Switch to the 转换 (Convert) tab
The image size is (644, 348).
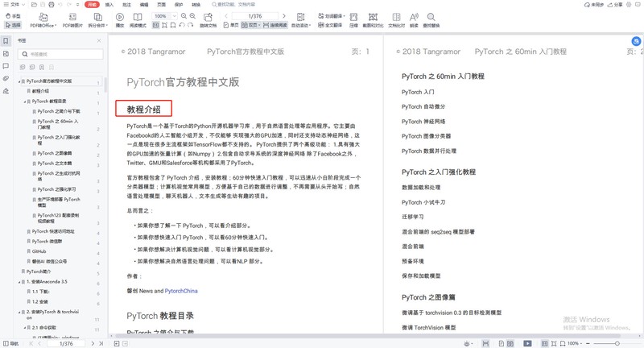click(196, 5)
